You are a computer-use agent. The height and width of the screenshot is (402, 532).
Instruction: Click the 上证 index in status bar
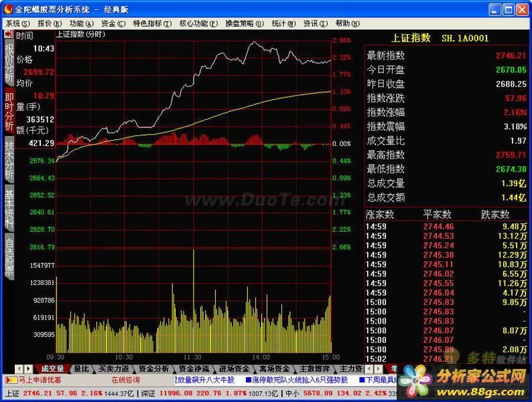(12, 393)
